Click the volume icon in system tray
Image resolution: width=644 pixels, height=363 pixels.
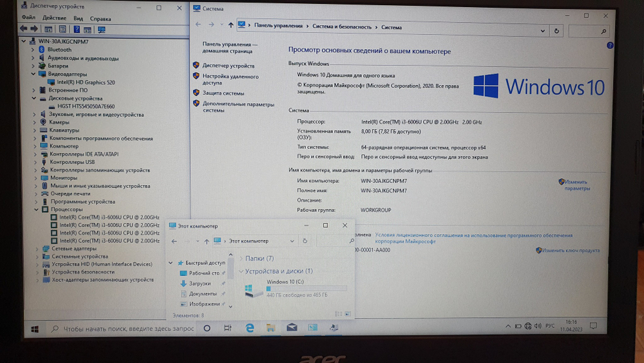538,326
